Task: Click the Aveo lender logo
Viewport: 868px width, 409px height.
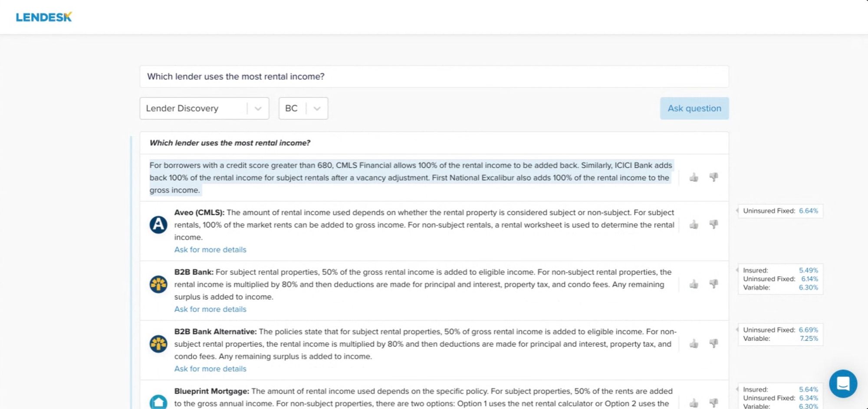Action: (158, 225)
